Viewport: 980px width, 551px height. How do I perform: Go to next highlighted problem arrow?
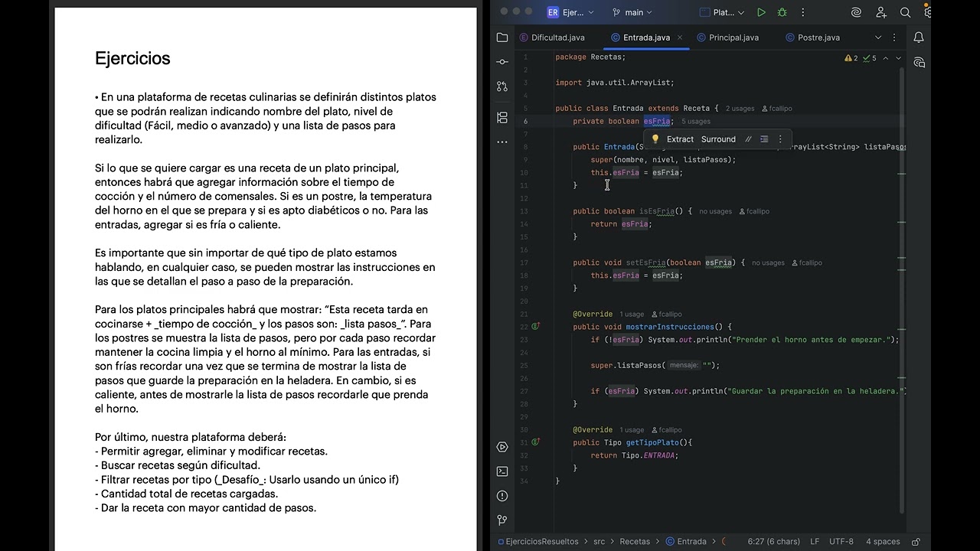coord(899,58)
